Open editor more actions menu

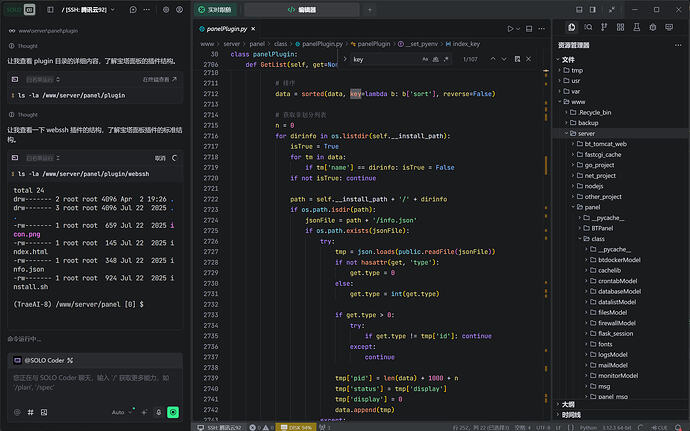tap(542, 29)
